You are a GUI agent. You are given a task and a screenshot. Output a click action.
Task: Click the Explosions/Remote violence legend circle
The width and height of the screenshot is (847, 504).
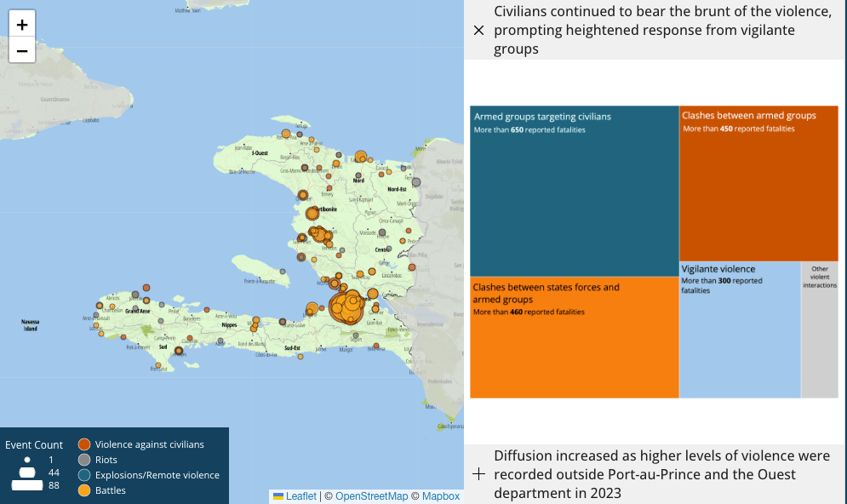click(84, 475)
